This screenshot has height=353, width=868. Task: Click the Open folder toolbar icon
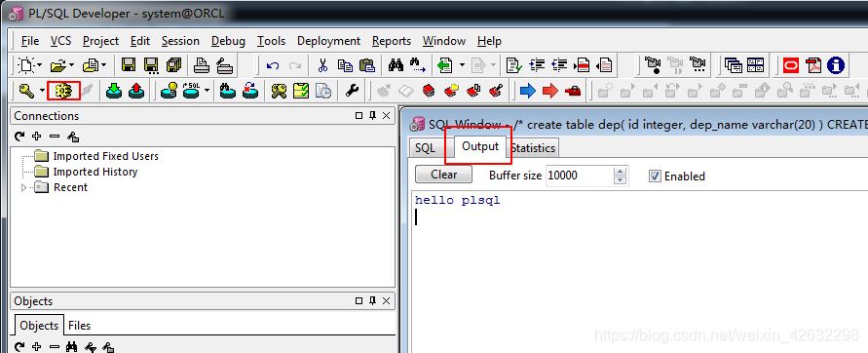pyautogui.click(x=58, y=65)
